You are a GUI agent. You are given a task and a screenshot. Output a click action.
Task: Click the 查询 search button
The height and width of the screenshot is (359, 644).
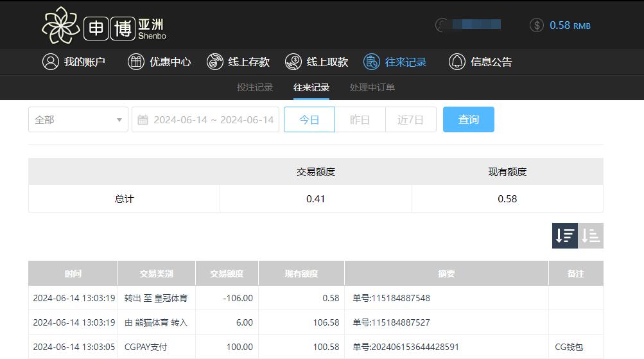469,120
